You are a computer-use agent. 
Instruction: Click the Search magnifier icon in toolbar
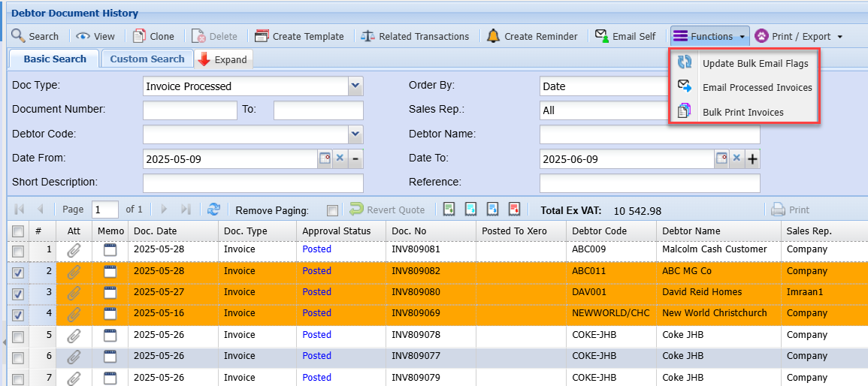18,36
